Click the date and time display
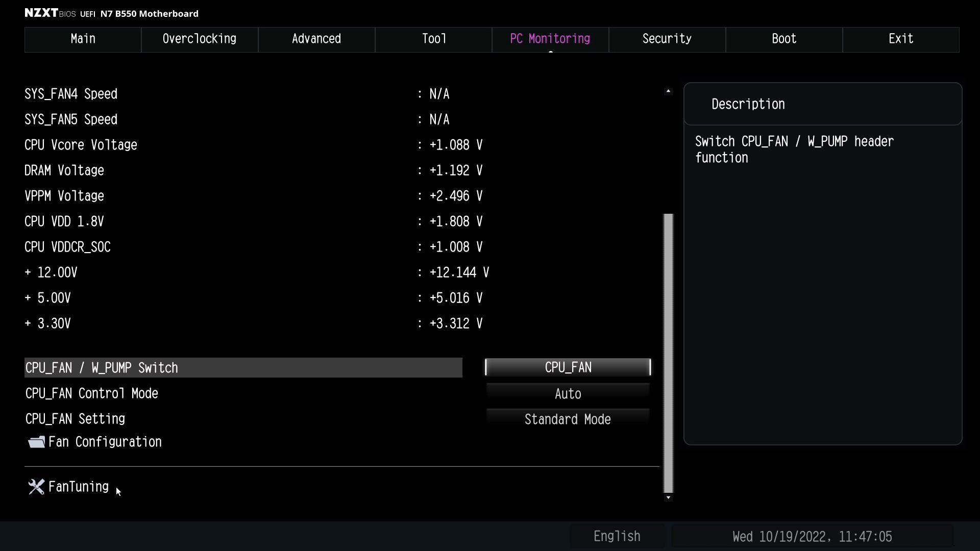 (x=812, y=537)
